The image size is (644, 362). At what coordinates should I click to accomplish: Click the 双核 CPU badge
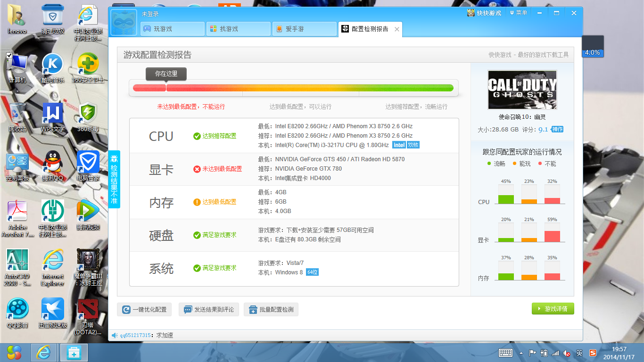pyautogui.click(x=413, y=145)
